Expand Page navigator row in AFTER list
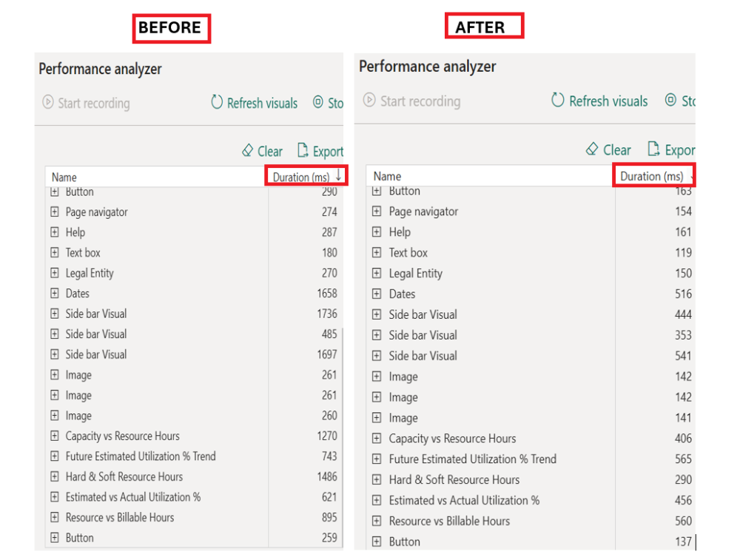Viewport: 740px width, 560px height. pyautogui.click(x=377, y=212)
